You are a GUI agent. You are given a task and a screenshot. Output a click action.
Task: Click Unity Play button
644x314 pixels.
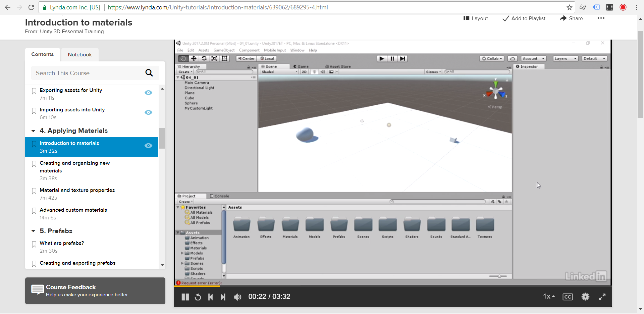point(381,58)
